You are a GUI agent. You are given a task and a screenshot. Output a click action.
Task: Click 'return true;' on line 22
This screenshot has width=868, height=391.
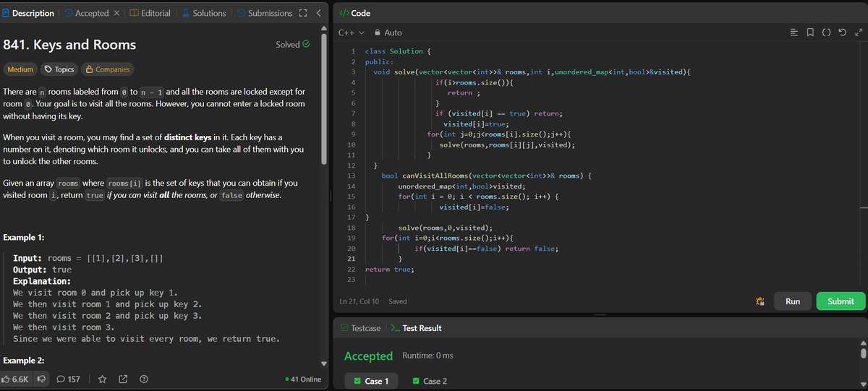(390, 270)
